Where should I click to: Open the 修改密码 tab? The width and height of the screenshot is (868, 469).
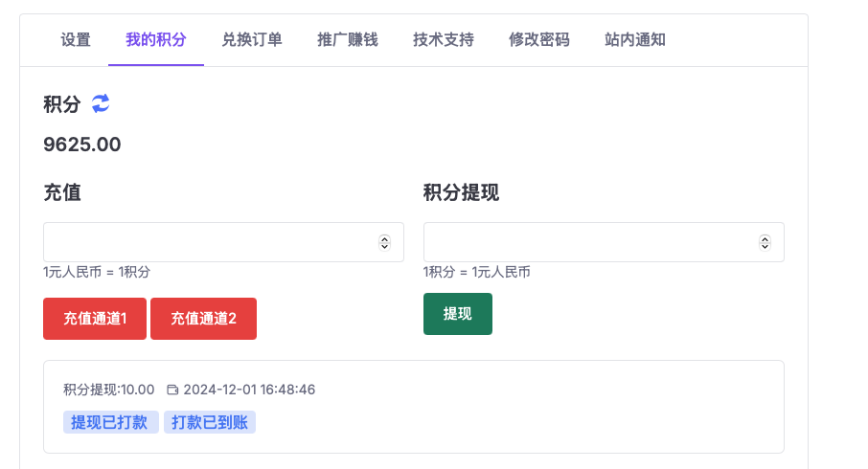(x=539, y=40)
